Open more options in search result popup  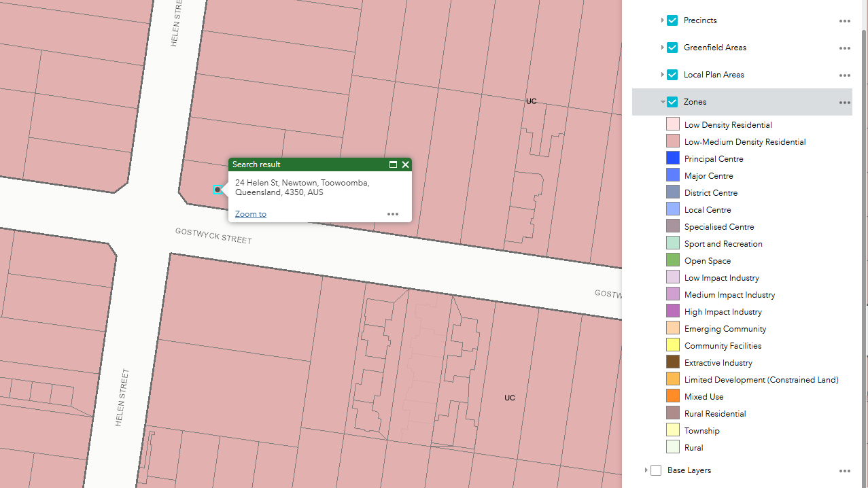tap(393, 214)
